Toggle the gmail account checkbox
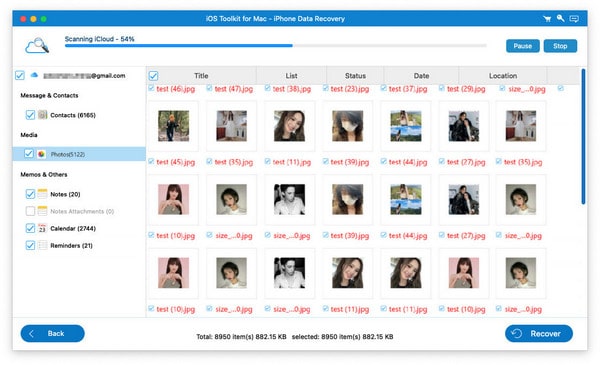The image size is (600, 365). coord(20,75)
